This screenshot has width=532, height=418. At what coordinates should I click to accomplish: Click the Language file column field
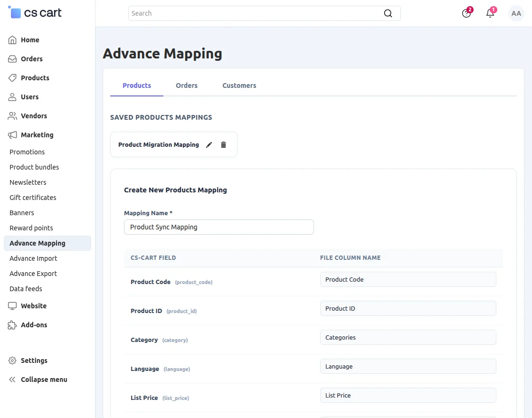[408, 366]
